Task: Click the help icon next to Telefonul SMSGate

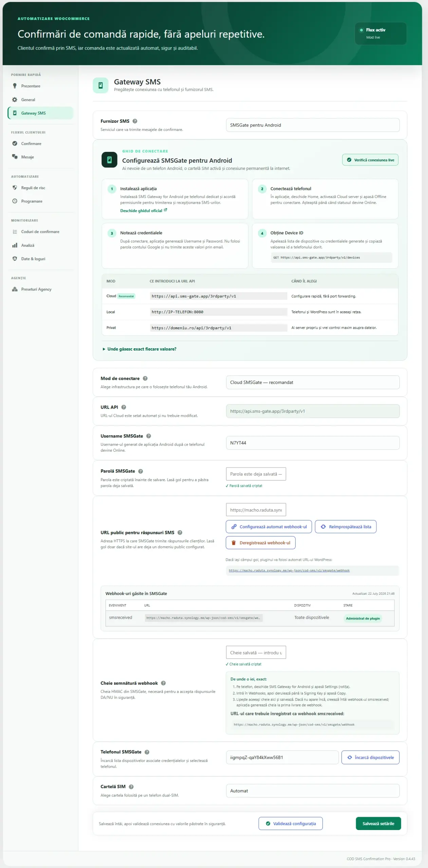Action: pyautogui.click(x=147, y=752)
